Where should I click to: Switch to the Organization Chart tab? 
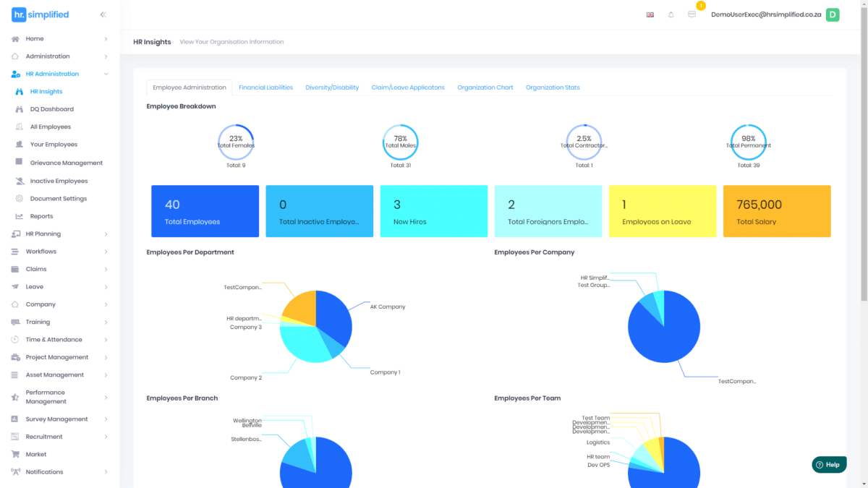(485, 87)
